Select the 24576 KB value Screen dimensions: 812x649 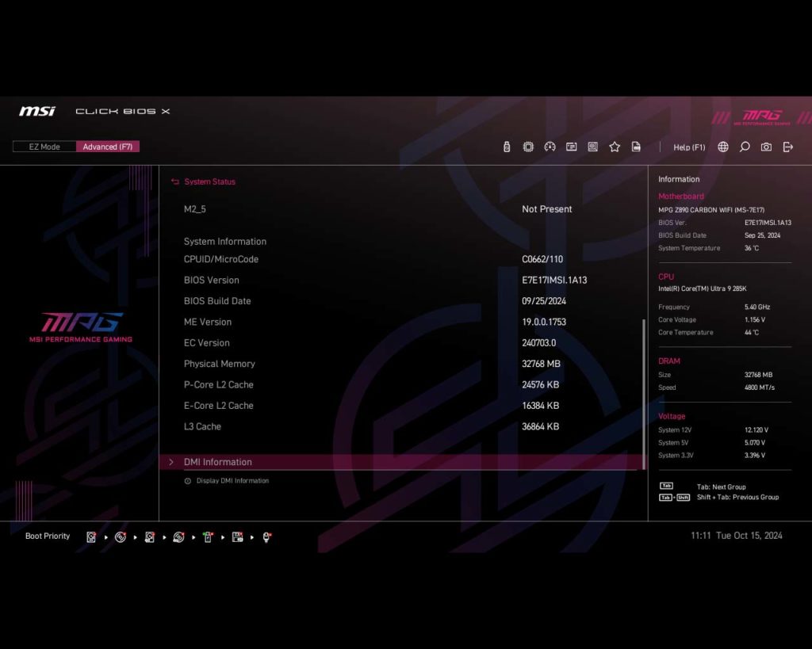tap(540, 384)
